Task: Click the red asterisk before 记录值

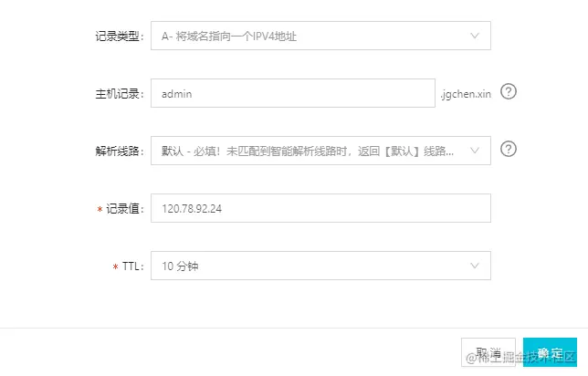Action: [x=100, y=209]
